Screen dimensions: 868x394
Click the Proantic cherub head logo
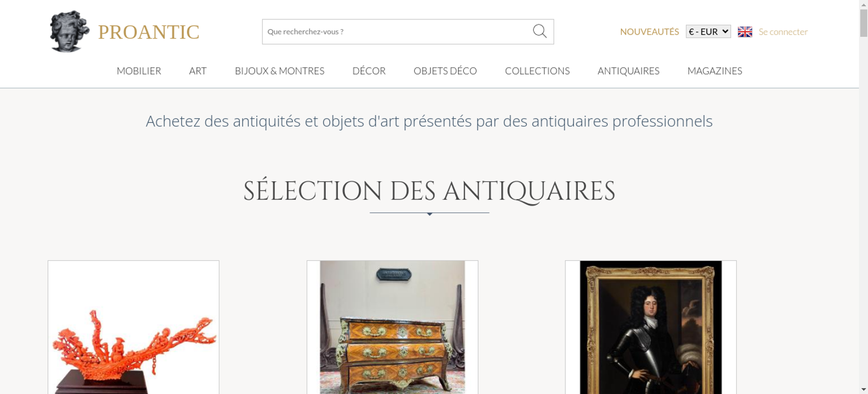click(x=69, y=32)
